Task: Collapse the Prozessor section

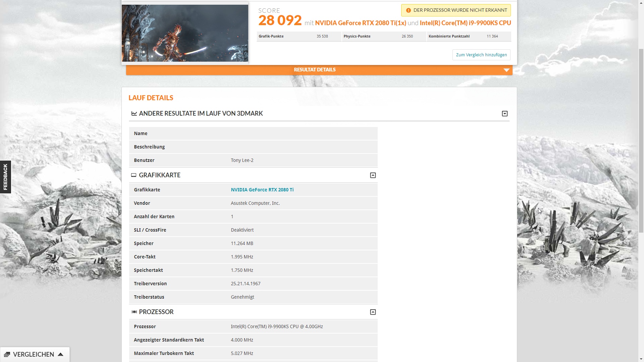Action: pyautogui.click(x=373, y=312)
